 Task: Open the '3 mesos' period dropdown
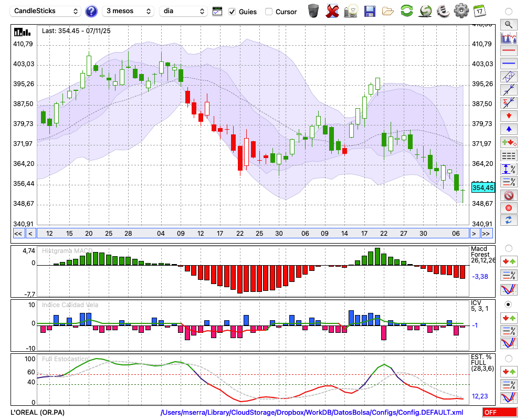[128, 11]
